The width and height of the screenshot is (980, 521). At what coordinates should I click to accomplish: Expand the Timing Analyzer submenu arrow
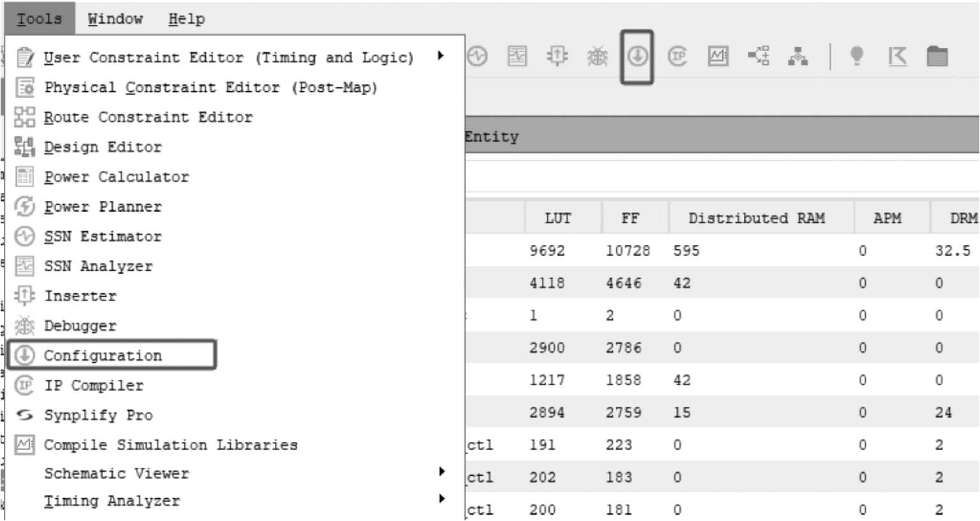442,499
